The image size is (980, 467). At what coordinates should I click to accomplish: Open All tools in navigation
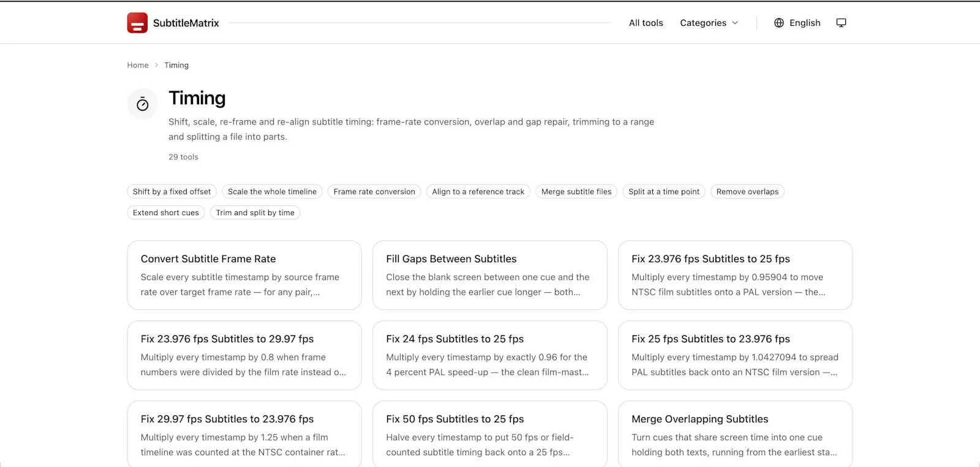point(646,23)
